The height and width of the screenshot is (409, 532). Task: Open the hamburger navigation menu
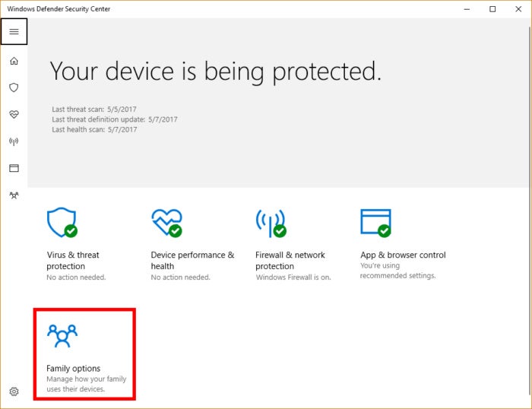pos(14,32)
